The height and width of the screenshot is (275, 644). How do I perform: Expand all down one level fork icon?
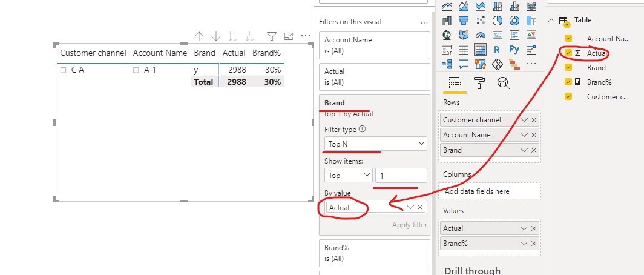(249, 36)
